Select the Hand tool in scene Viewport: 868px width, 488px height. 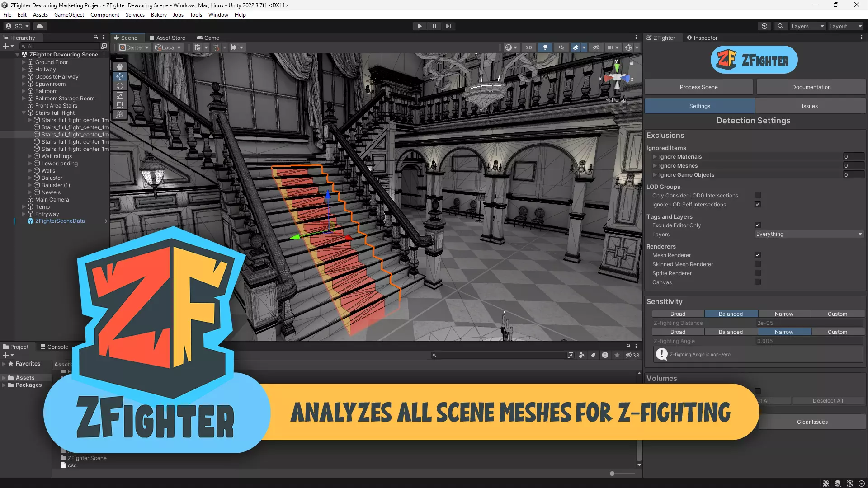[120, 66]
